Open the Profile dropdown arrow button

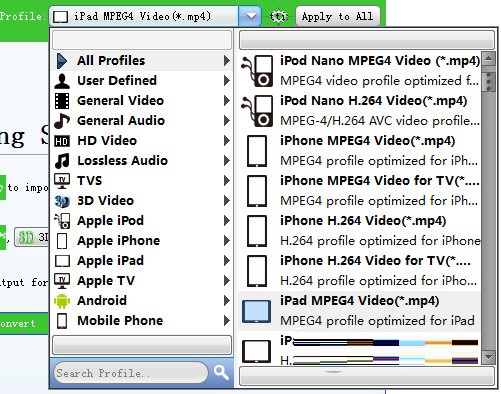pyautogui.click(x=250, y=16)
